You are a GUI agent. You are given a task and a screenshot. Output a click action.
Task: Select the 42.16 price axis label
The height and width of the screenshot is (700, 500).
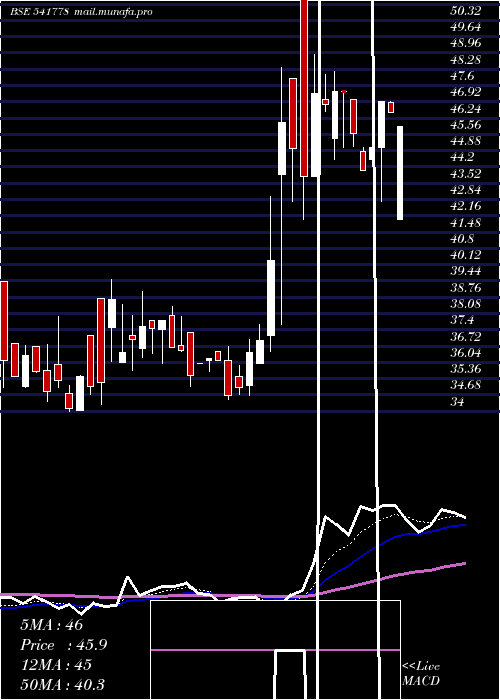pos(466,206)
